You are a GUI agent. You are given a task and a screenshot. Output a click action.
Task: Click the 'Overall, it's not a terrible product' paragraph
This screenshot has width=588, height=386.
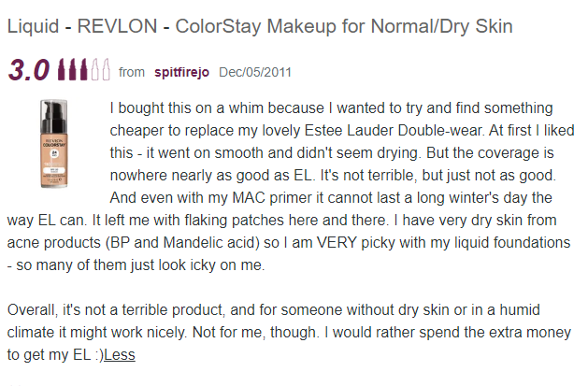[x=289, y=332]
